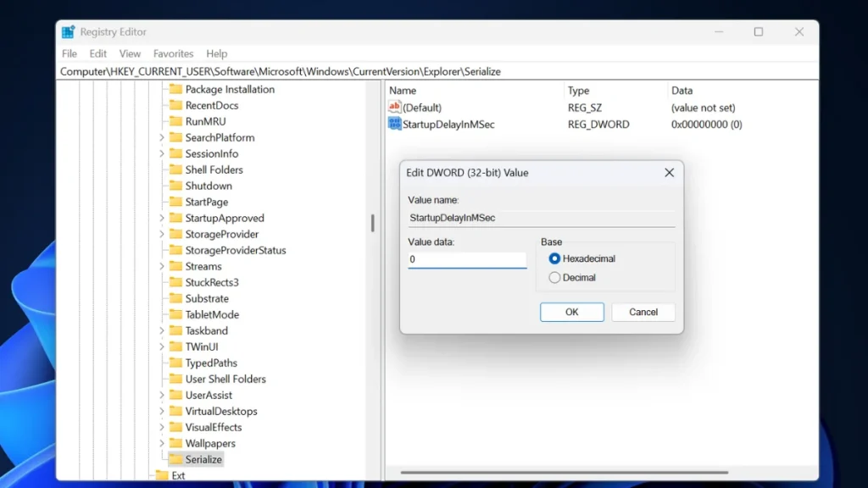The height and width of the screenshot is (488, 868).
Task: Click the StartPage folder icon
Action: [175, 202]
